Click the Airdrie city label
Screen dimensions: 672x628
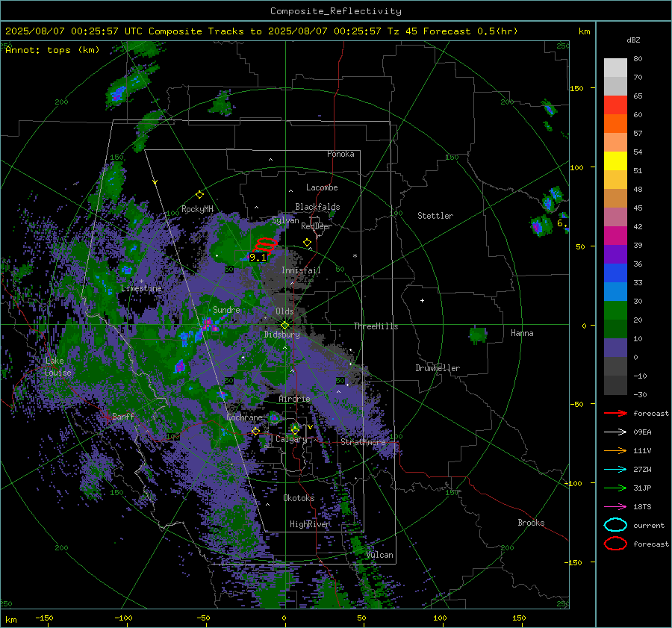[294, 399]
